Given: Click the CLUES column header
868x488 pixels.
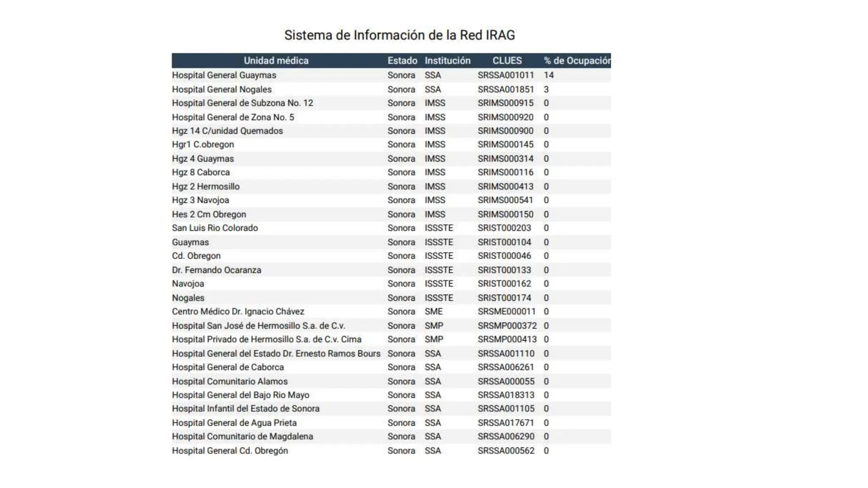Looking at the screenshot, I should click(x=507, y=61).
